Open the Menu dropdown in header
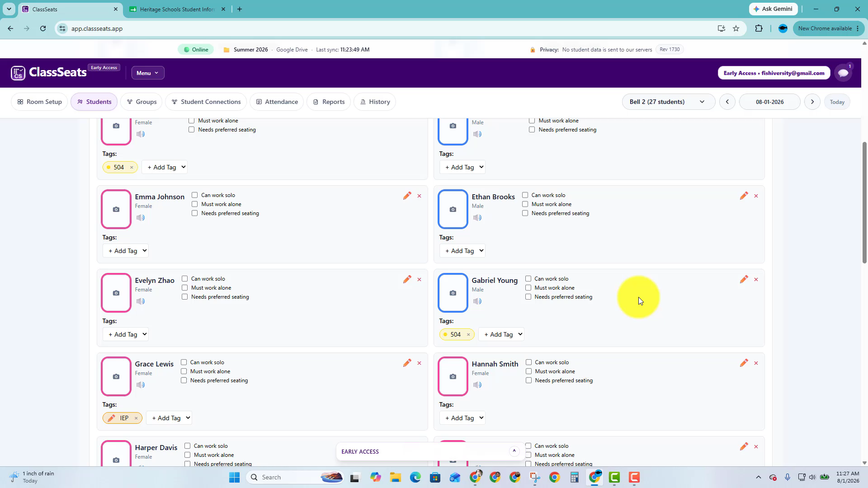The width and height of the screenshot is (868, 488). click(148, 73)
